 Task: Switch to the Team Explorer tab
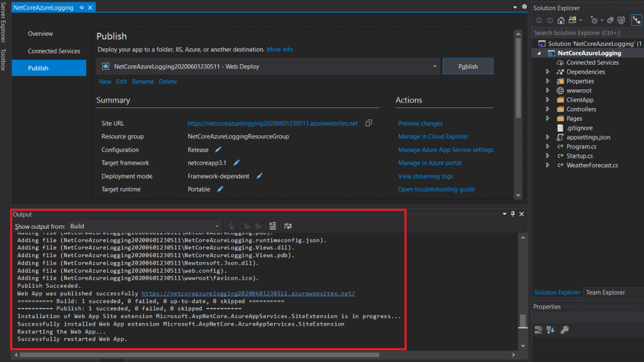(x=605, y=292)
